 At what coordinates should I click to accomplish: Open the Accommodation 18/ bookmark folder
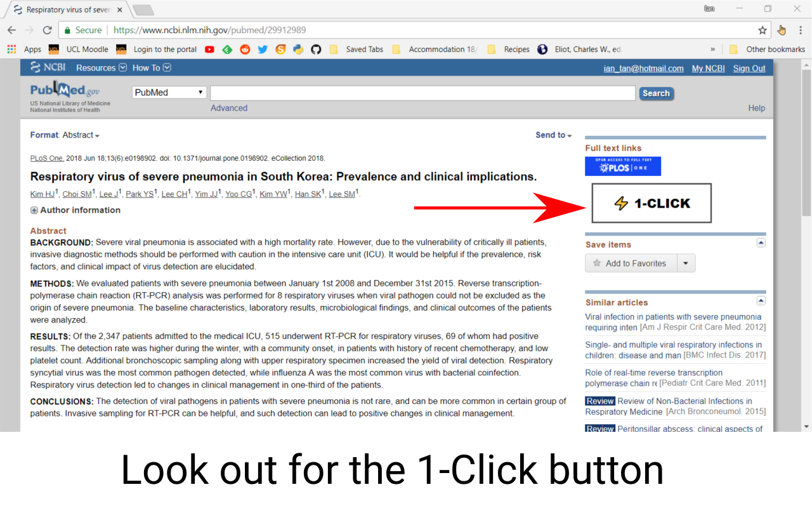click(435, 50)
